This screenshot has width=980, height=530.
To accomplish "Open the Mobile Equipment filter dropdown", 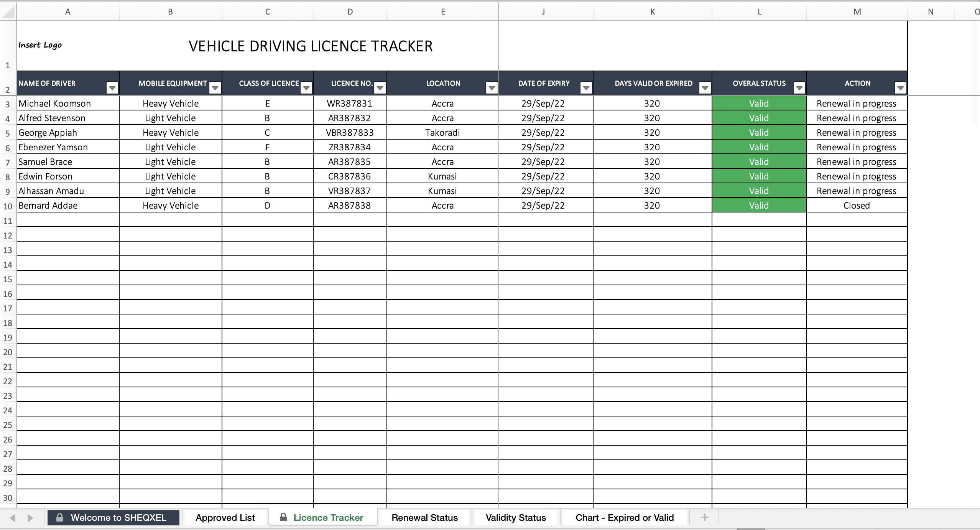I will click(215, 89).
